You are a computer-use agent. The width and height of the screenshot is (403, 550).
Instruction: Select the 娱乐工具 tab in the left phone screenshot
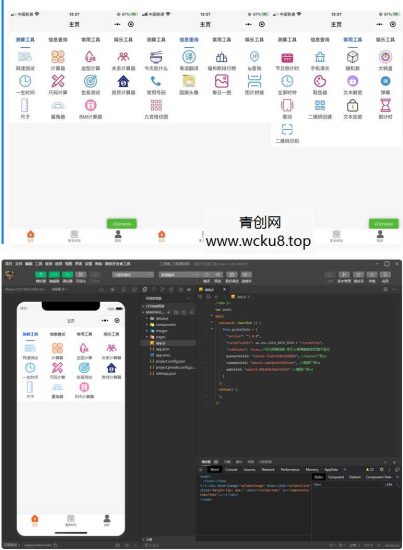coord(123,40)
